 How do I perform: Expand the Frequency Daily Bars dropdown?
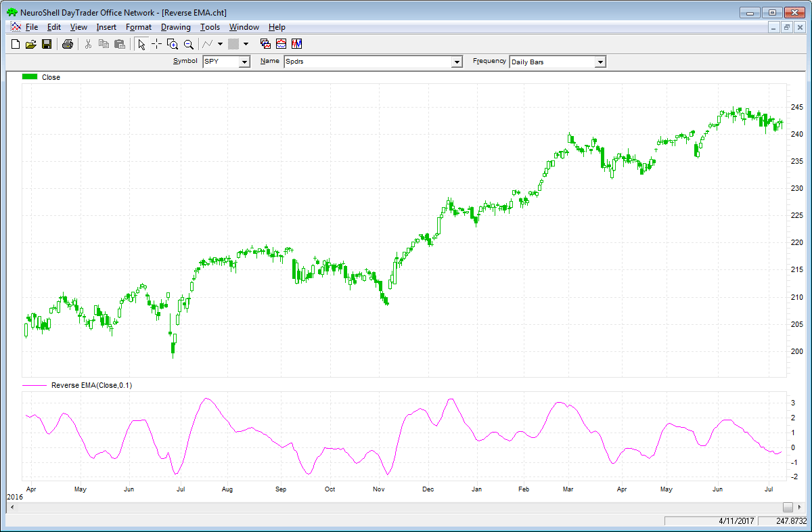600,62
